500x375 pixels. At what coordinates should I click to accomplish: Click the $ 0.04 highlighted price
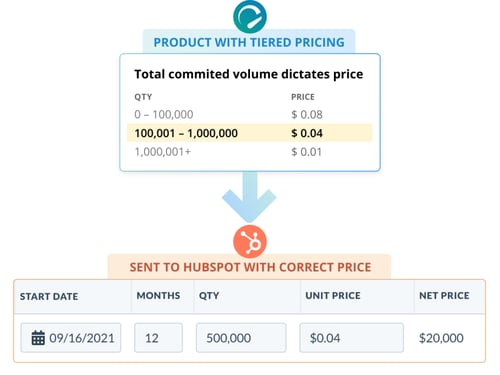(307, 133)
